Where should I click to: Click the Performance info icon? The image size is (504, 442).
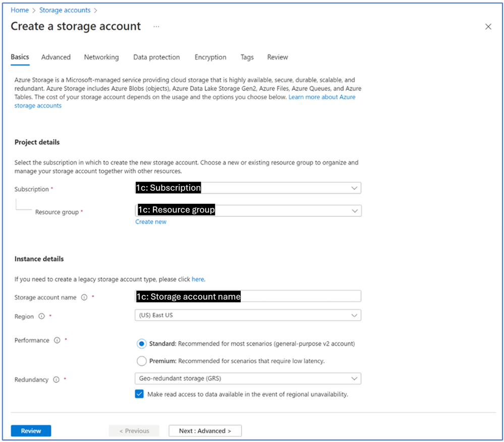pyautogui.click(x=57, y=340)
